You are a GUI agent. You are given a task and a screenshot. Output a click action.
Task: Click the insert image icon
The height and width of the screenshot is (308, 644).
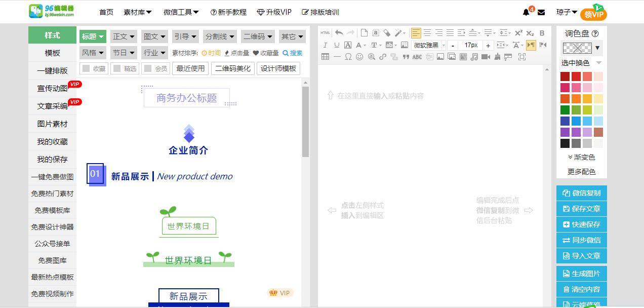[x=439, y=57]
